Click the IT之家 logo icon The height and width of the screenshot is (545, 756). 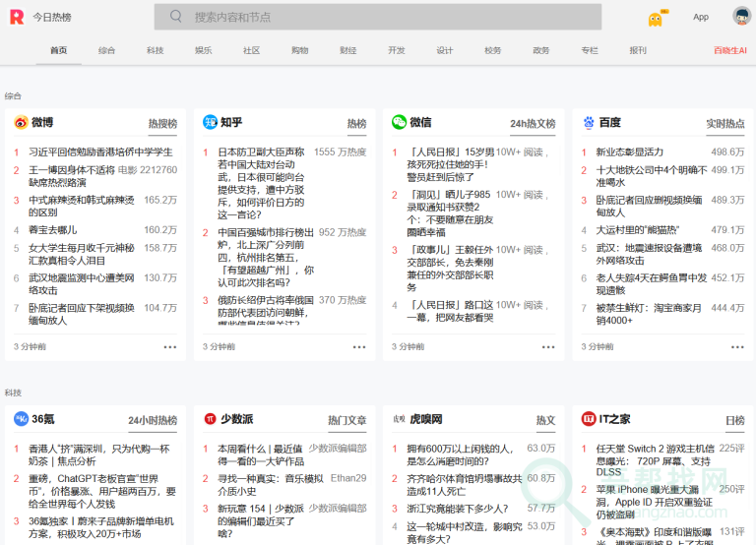tap(589, 419)
